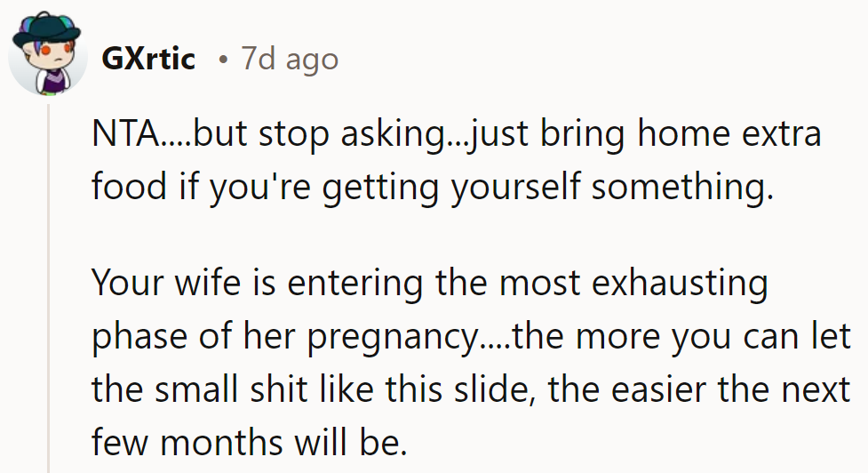Click the dot separator before the timestamp
868x473 pixels.
[222, 59]
